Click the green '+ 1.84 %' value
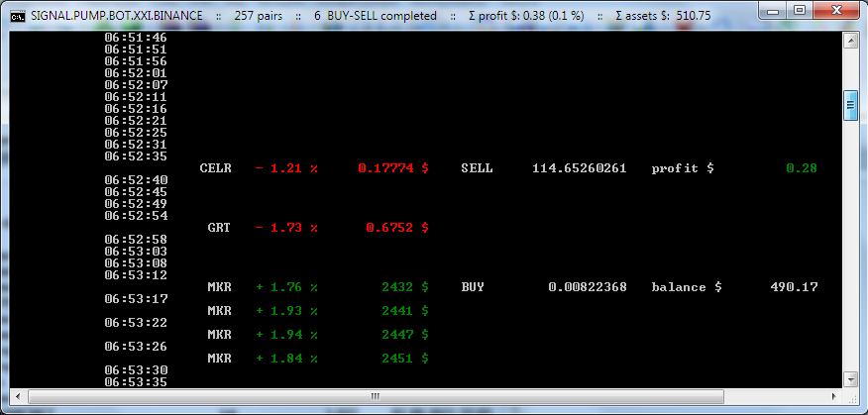Screen dimensions: 868x415 [x=286, y=359]
